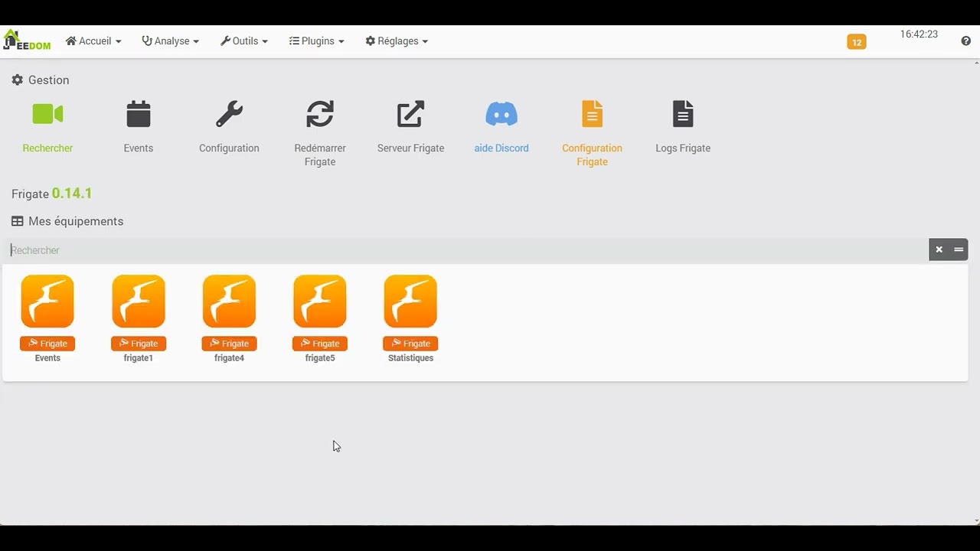The width and height of the screenshot is (980, 551).
Task: Click the Frigate tag on Statistiques
Action: pyautogui.click(x=410, y=344)
